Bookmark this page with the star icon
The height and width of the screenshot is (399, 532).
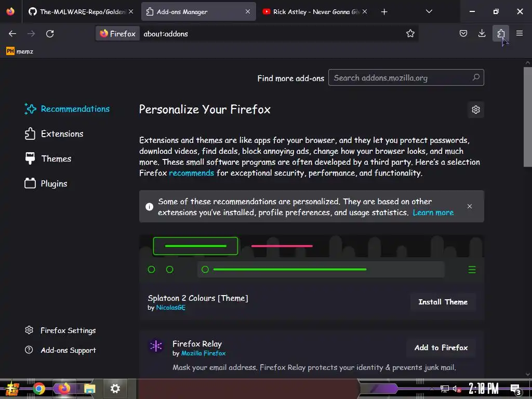[x=410, y=34]
